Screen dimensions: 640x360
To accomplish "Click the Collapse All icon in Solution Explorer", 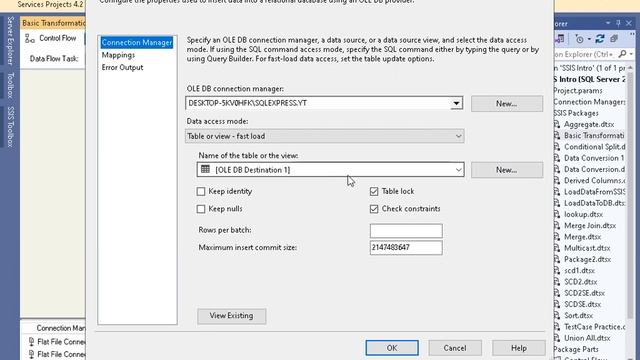I will [x=614, y=39].
